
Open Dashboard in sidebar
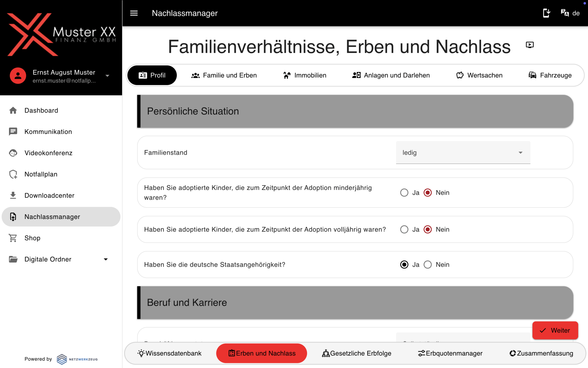61,110
